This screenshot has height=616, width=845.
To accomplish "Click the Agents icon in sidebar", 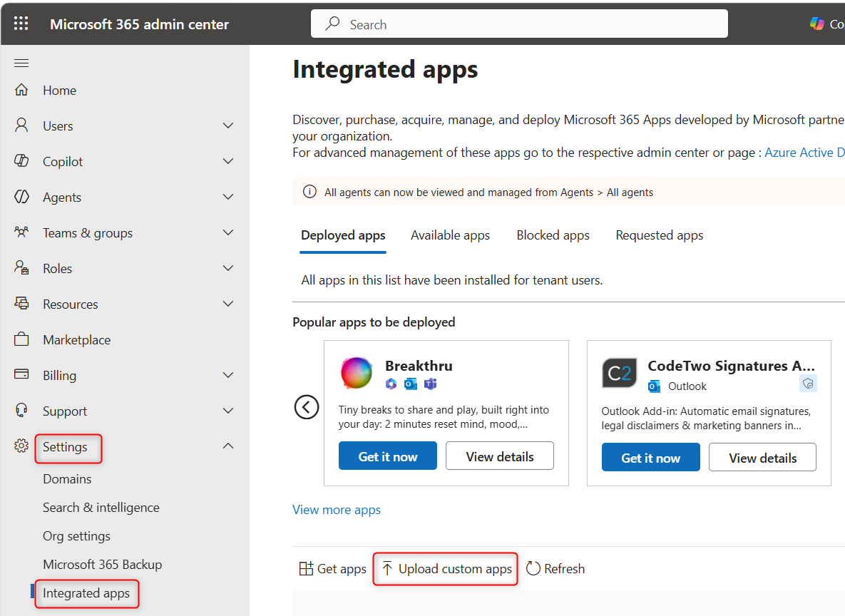I will [21, 197].
